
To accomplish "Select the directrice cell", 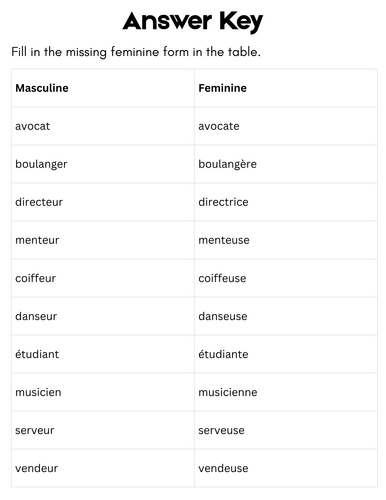I will 286,202.
